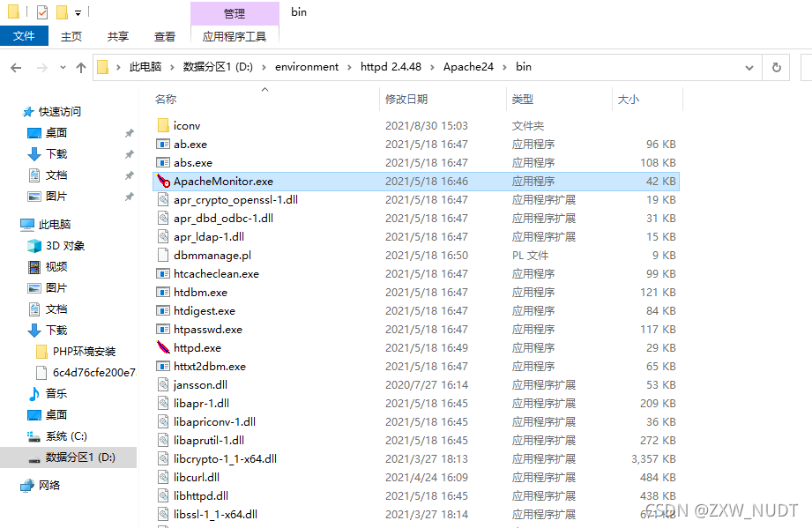
Task: Open the 应用程序工具 tab
Action: (235, 36)
